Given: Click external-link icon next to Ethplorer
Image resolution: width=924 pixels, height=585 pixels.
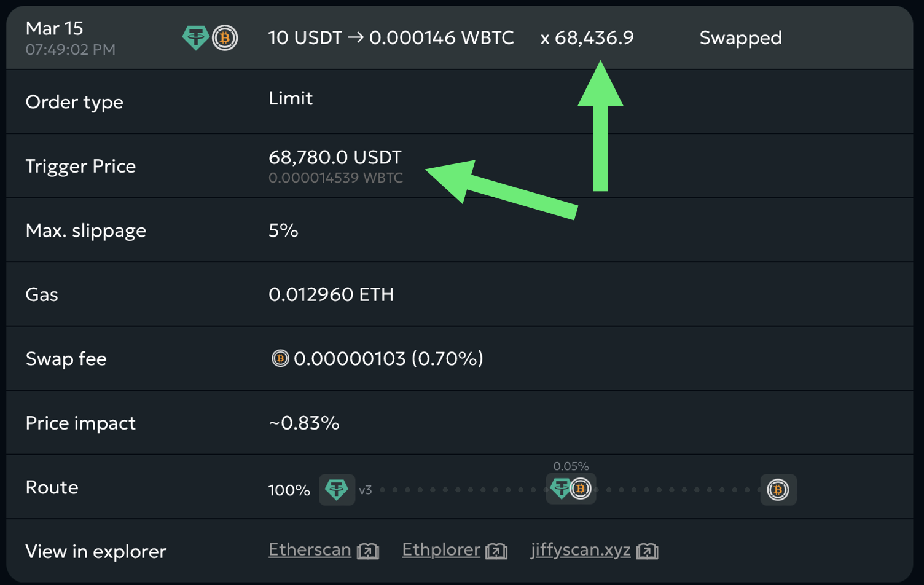Looking at the screenshot, I should coord(496,551).
